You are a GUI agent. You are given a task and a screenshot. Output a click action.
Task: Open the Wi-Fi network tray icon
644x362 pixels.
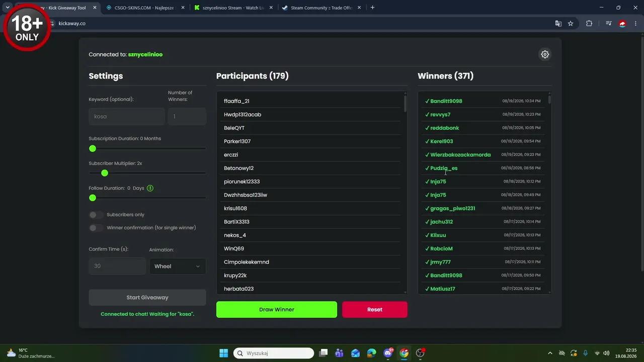[x=597, y=353]
